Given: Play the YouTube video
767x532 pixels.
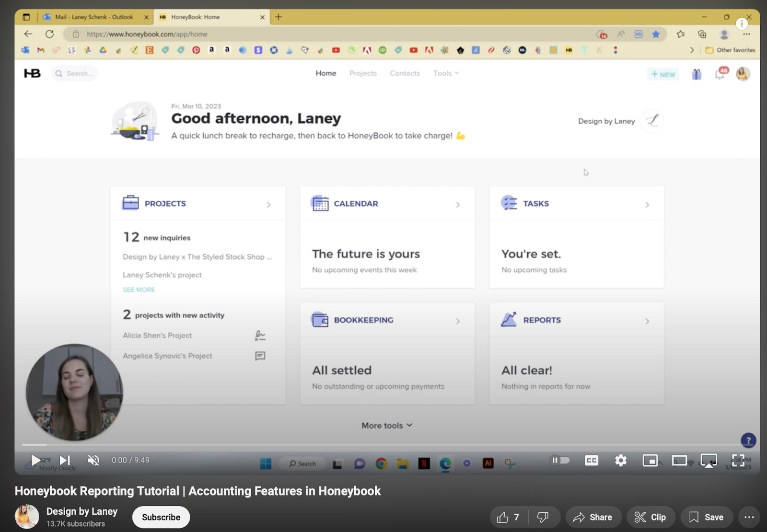Looking at the screenshot, I should pos(35,461).
